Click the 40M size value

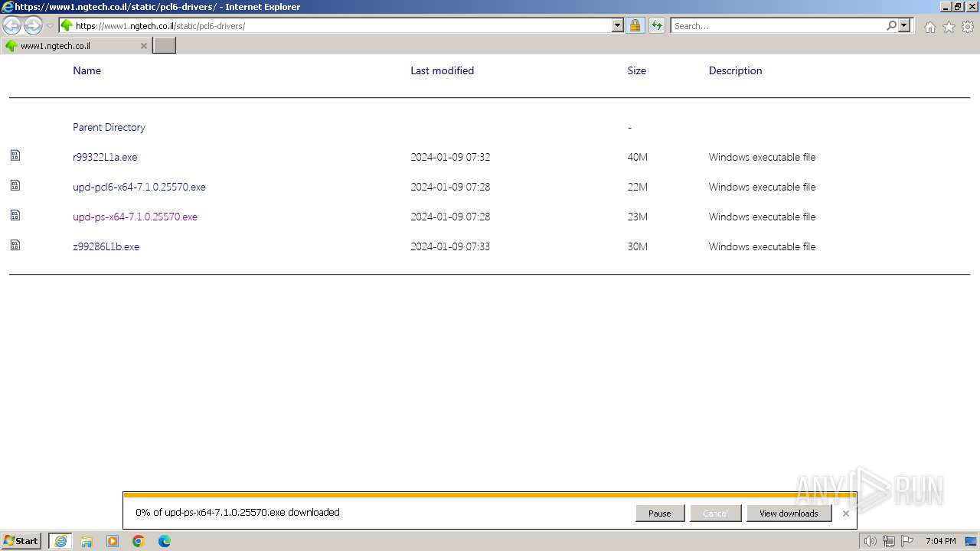[x=637, y=157]
